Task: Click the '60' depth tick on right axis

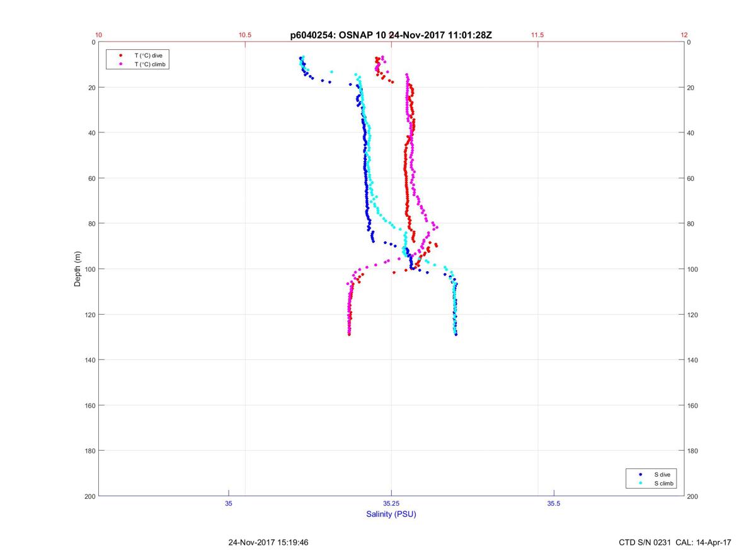Action: click(691, 178)
